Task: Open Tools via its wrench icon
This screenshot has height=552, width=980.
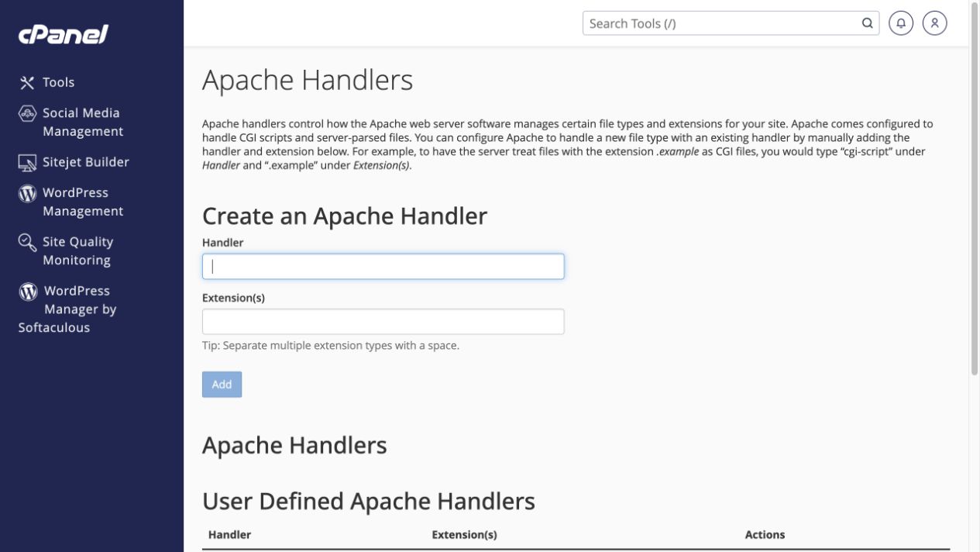Action: (27, 82)
